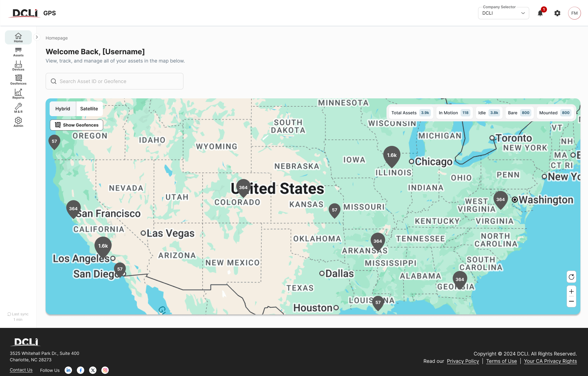Open the FM user avatar menu
The height and width of the screenshot is (376, 588).
click(574, 13)
